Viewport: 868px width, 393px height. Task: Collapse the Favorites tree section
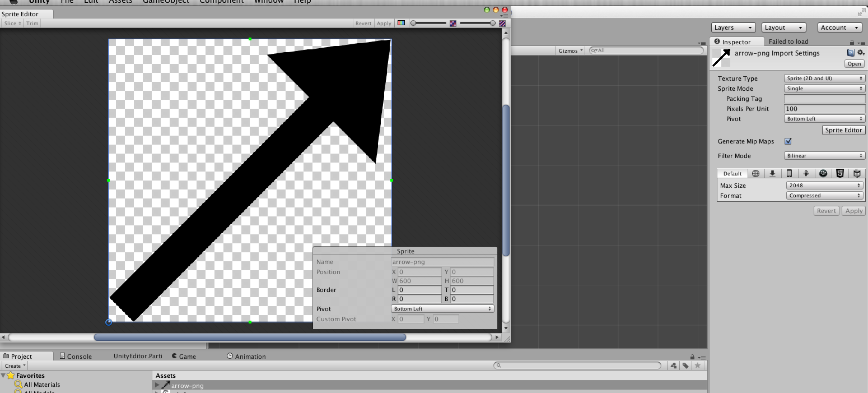tap(3, 376)
